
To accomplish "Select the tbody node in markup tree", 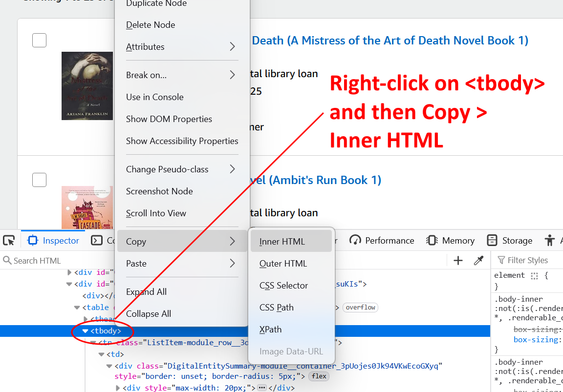I will pos(106,330).
